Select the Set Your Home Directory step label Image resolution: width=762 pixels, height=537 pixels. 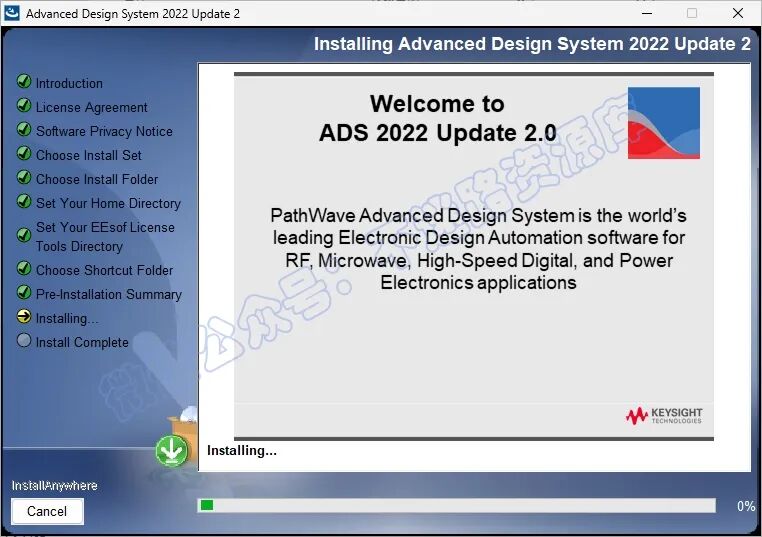108,203
